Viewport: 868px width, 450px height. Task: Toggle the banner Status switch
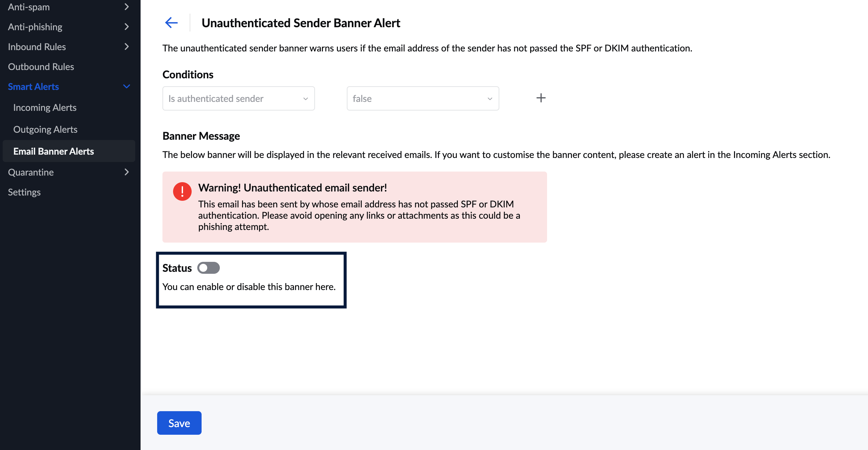(209, 268)
